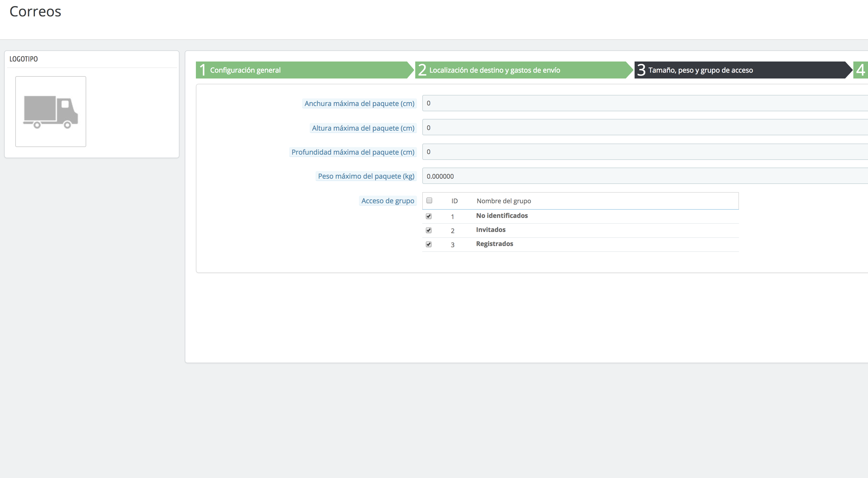Image resolution: width=868 pixels, height=478 pixels.
Task: Toggle the select-all groups checkbox
Action: point(429,201)
